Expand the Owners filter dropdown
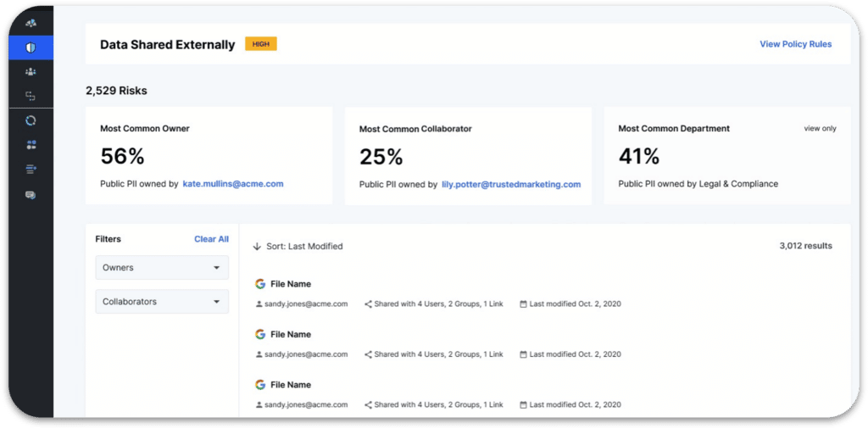868x429 pixels. click(x=162, y=267)
